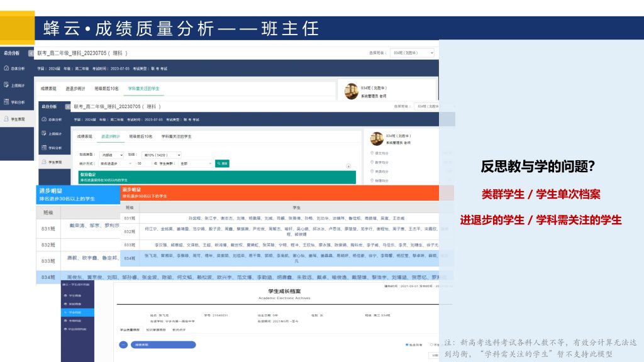Switch to the 学科需关注的学生 tab in top panel

click(x=143, y=89)
